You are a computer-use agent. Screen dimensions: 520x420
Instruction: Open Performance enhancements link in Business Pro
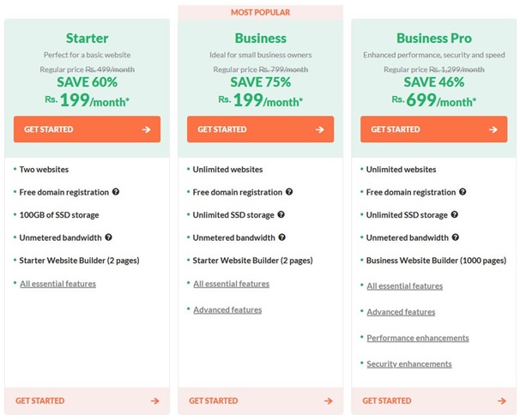418,339
